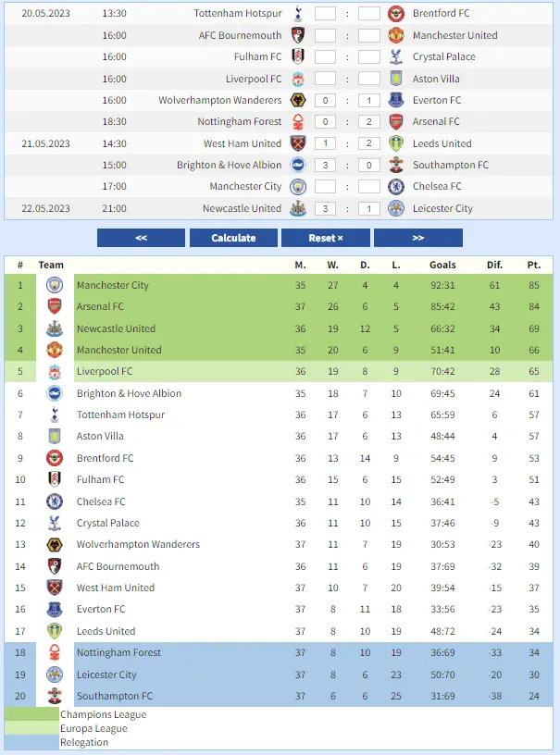Click the Manchester United crest in fixtures
The image size is (560, 755).
click(x=396, y=35)
